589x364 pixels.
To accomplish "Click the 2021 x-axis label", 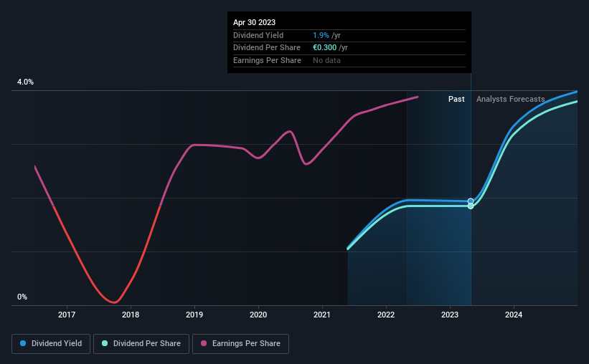I will (322, 315).
